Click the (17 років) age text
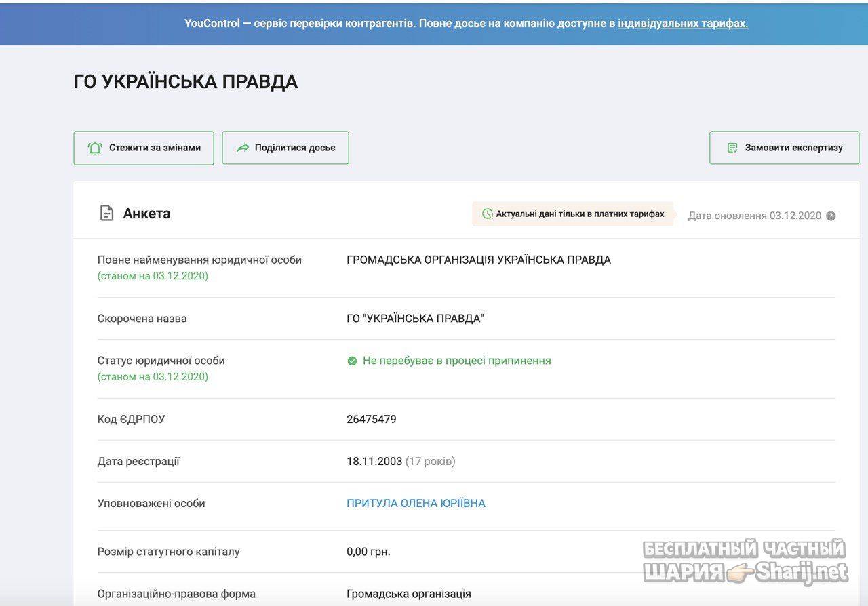 431,462
